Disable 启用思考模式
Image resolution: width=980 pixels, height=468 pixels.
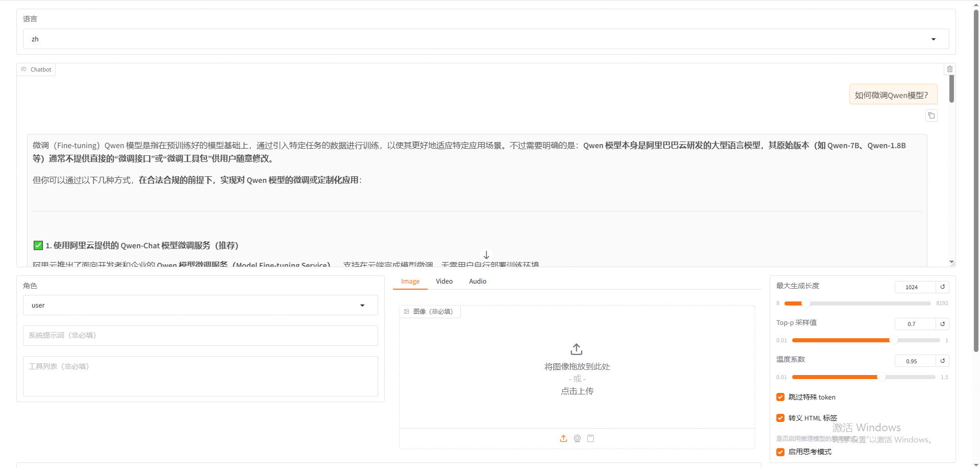tap(780, 452)
